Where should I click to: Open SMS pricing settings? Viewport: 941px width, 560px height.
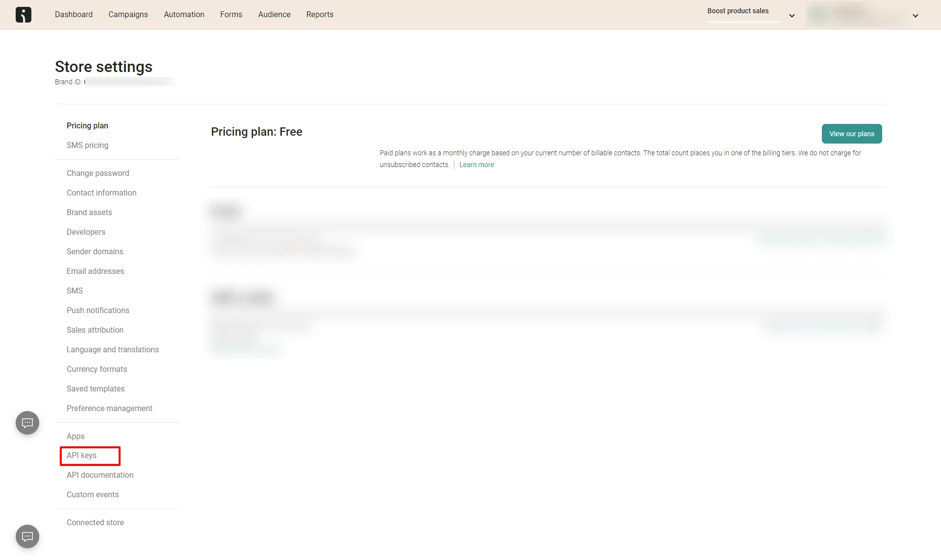coord(87,146)
